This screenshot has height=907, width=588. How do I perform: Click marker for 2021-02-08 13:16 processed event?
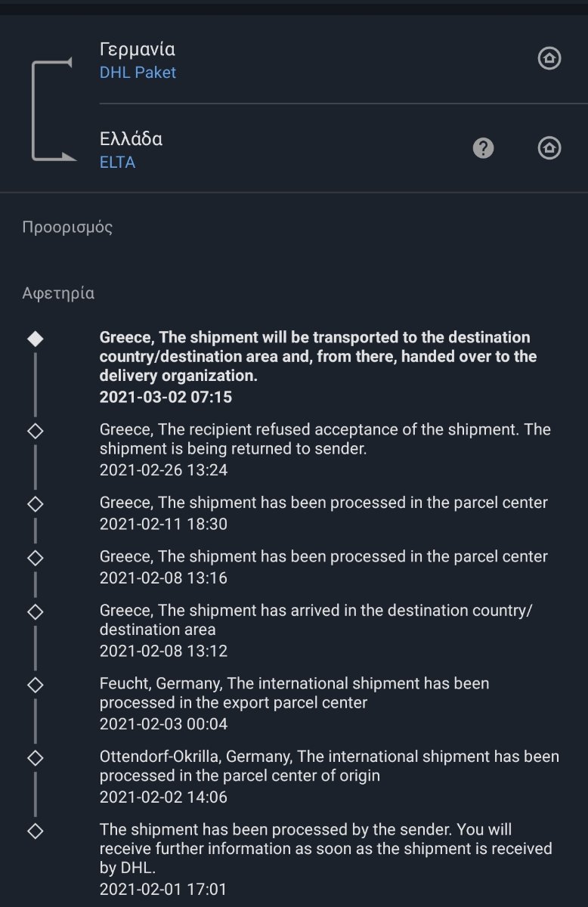tap(35, 558)
